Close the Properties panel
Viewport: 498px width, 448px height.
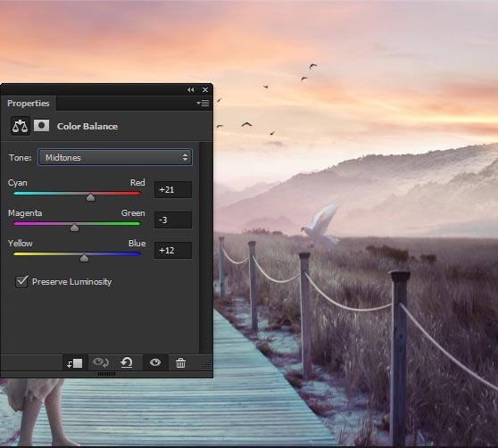pyautogui.click(x=205, y=90)
